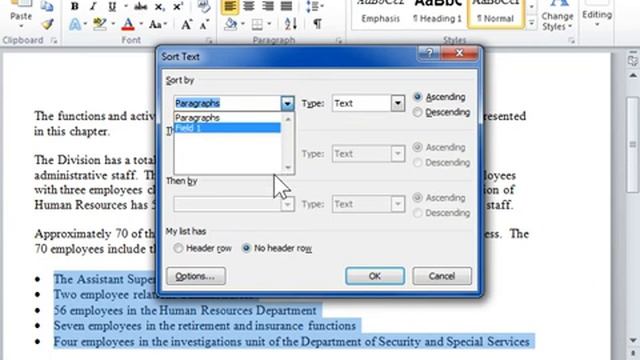Image resolution: width=640 pixels, height=360 pixels.
Task: Expand the Styles gallery more arrow
Action: [531, 23]
